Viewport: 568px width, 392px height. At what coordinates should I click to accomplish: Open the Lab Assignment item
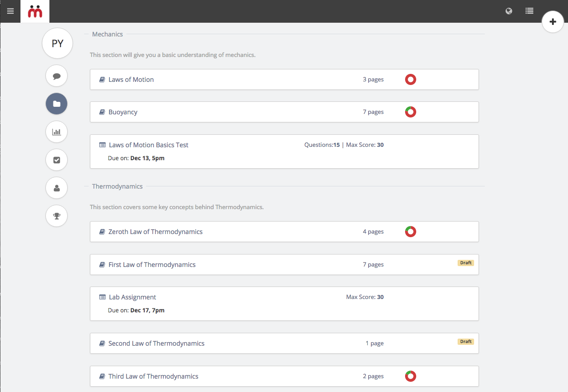284,303
